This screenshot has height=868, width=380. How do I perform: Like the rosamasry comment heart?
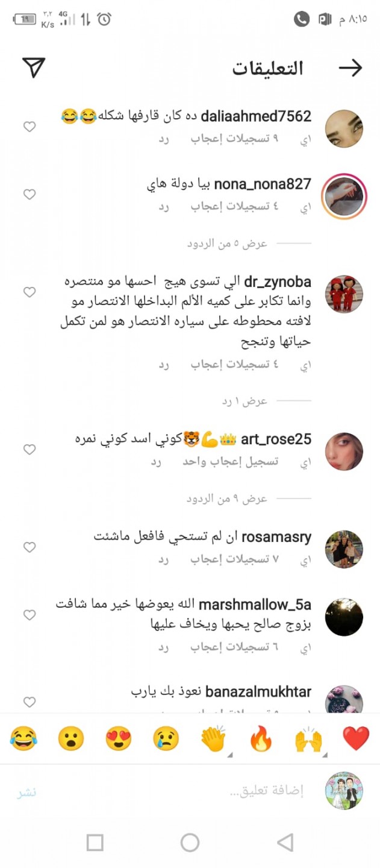(x=30, y=547)
